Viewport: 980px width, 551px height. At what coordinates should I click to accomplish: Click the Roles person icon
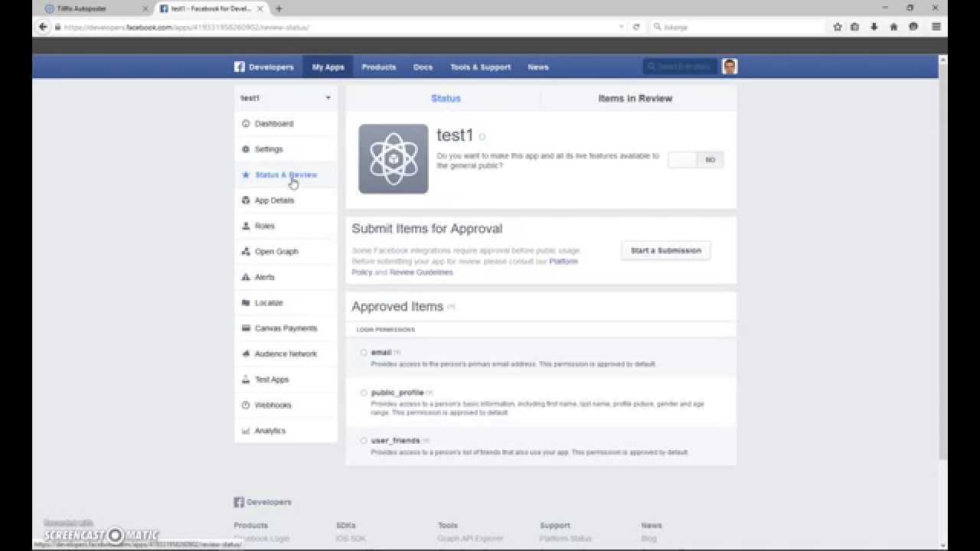coord(246,226)
